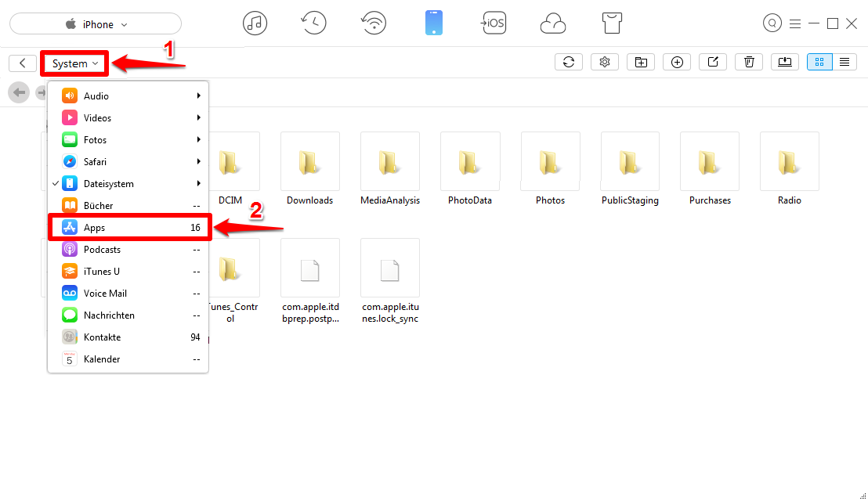
Task: Open the audio music note tab
Action: pyautogui.click(x=255, y=23)
